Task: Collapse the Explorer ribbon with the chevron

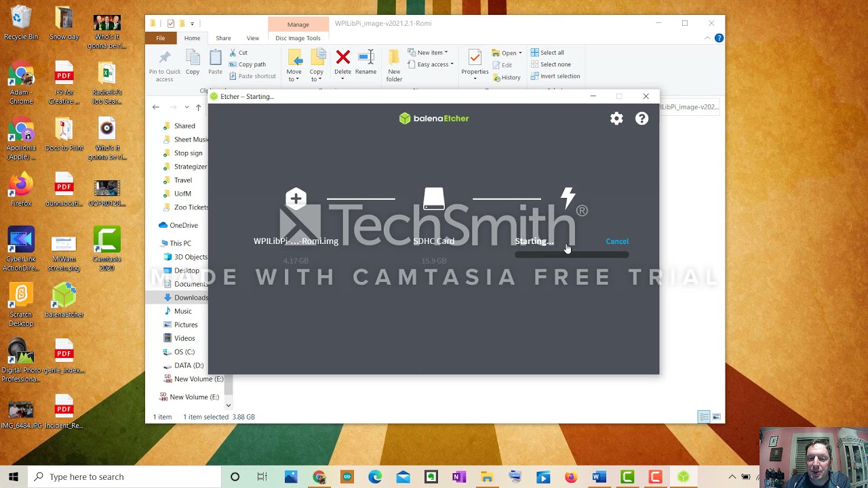Action: coord(707,38)
